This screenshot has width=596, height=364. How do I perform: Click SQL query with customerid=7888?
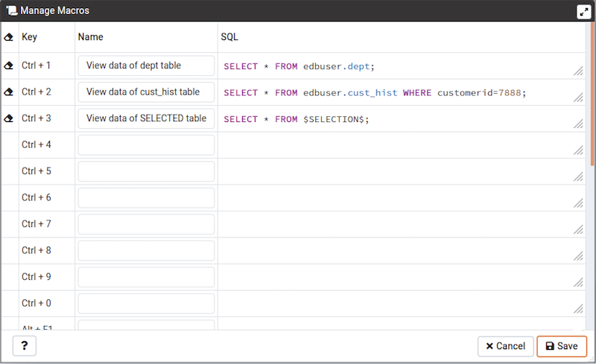[x=375, y=93]
